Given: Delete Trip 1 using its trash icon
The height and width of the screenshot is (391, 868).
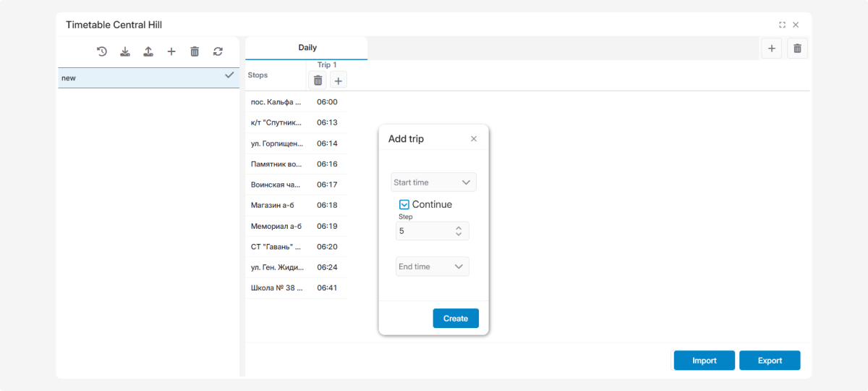Looking at the screenshot, I should [x=318, y=80].
